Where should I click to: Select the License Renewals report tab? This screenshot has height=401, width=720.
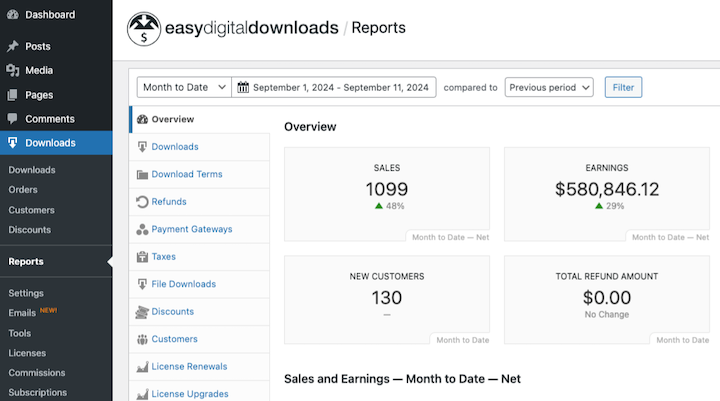199,367
